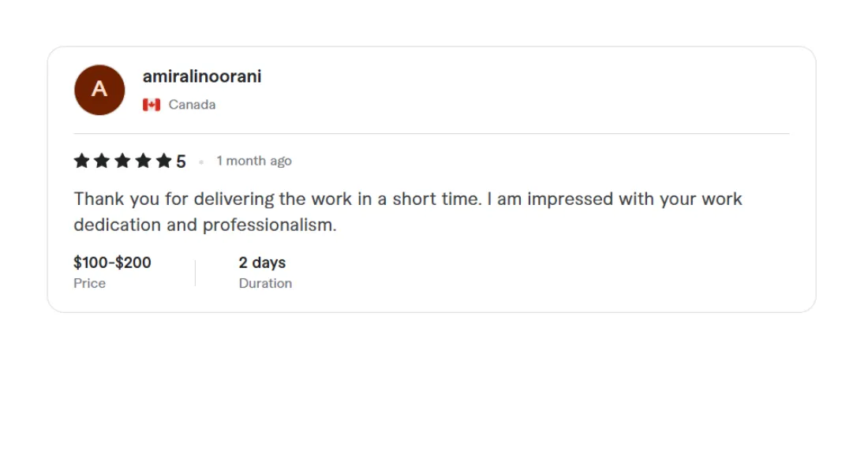Click the Canadian flag icon
868x473 pixels.
point(152,105)
